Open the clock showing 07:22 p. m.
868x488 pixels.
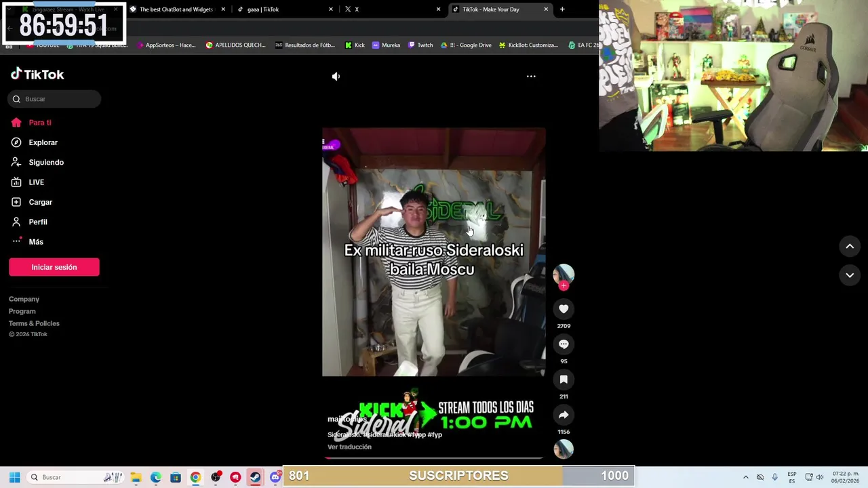point(846,477)
